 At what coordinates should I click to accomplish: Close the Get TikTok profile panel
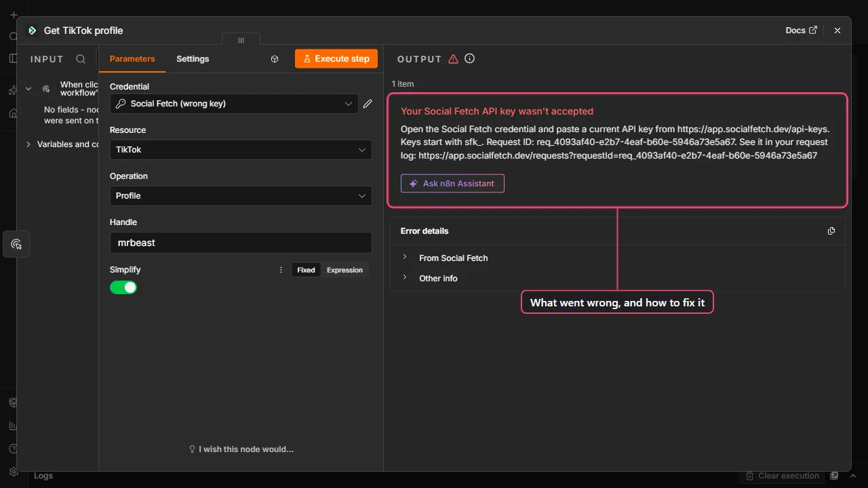click(837, 30)
